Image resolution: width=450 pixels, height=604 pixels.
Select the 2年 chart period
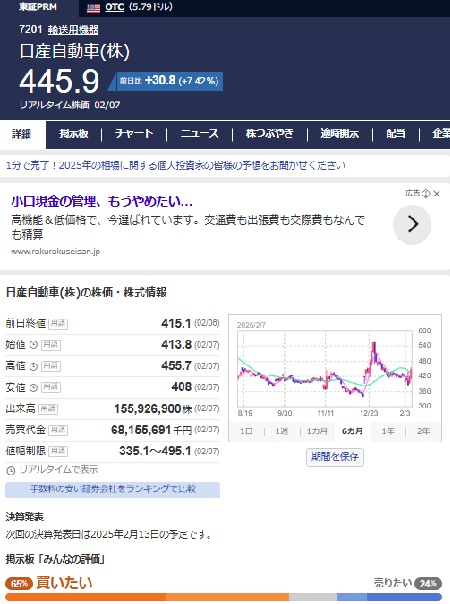pos(423,431)
